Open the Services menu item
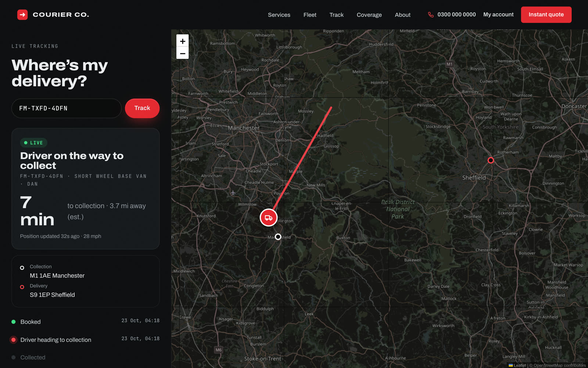Viewport: 588px width, 368px height. click(279, 15)
